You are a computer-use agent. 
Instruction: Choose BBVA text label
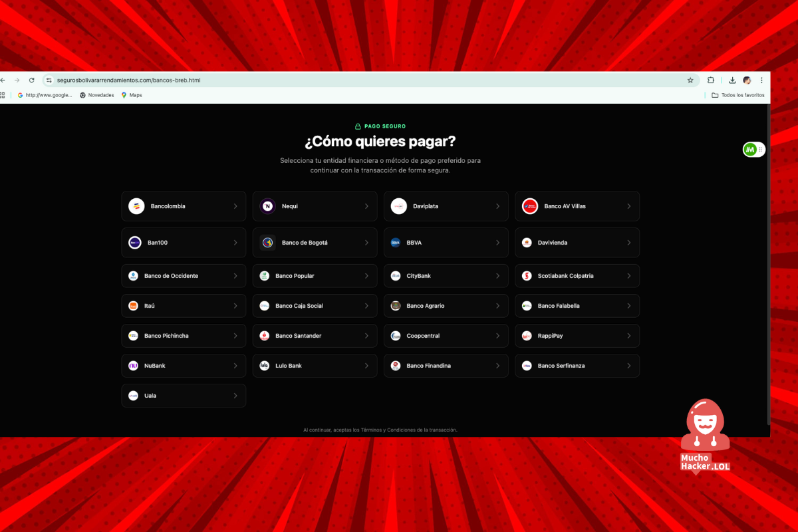(x=414, y=243)
